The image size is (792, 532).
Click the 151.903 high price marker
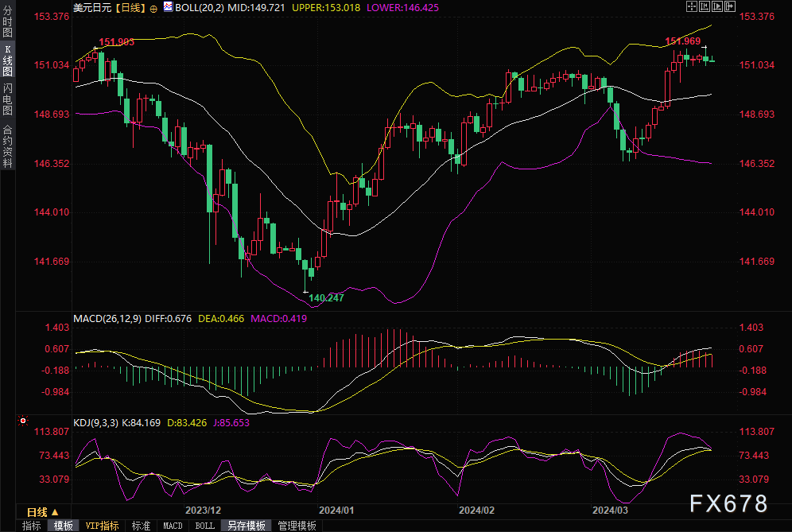(117, 42)
